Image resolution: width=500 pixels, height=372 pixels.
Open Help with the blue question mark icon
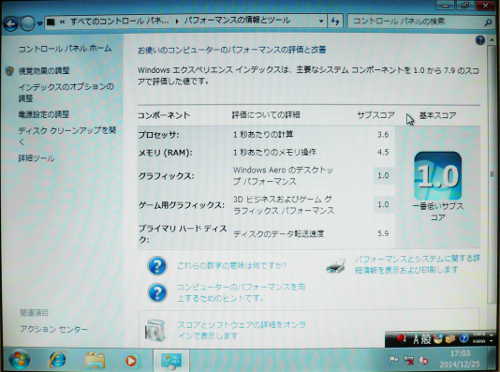(480, 41)
